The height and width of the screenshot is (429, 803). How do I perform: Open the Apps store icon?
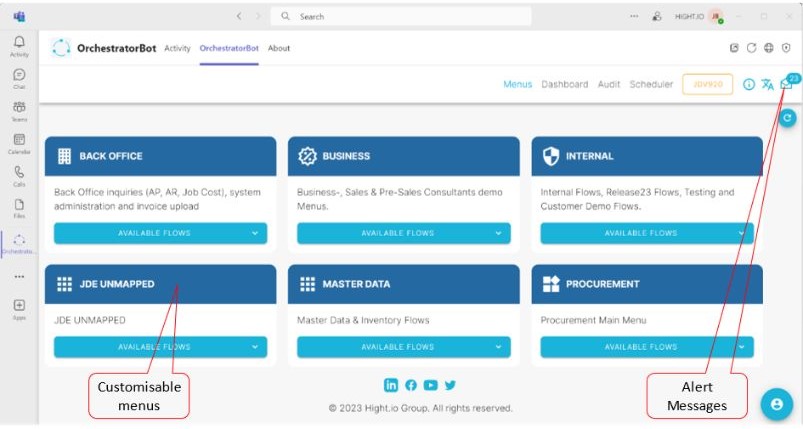point(19,309)
